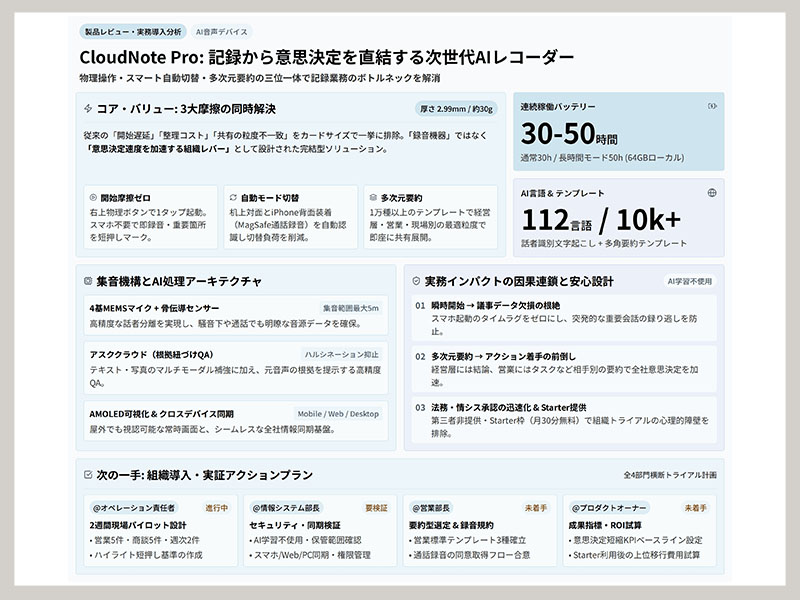The image size is (800, 600).
Task: Open the 多次元要約 feature card
Action: pos(431,217)
